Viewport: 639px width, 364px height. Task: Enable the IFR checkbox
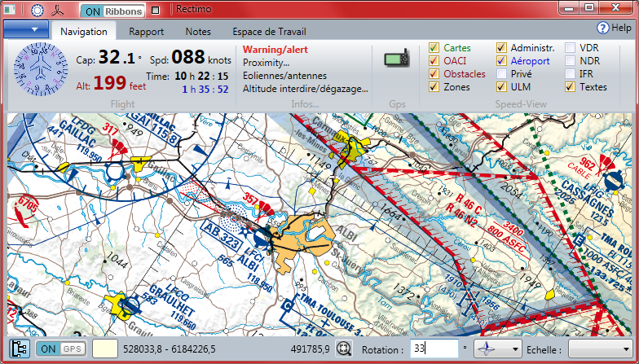tap(570, 73)
